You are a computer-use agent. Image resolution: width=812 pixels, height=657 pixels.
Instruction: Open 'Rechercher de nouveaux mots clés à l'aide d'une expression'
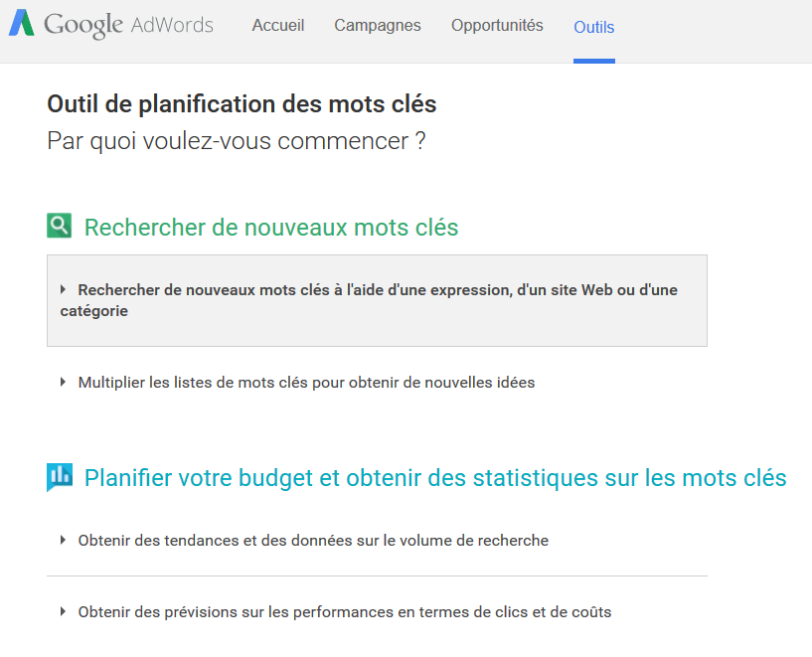click(369, 300)
